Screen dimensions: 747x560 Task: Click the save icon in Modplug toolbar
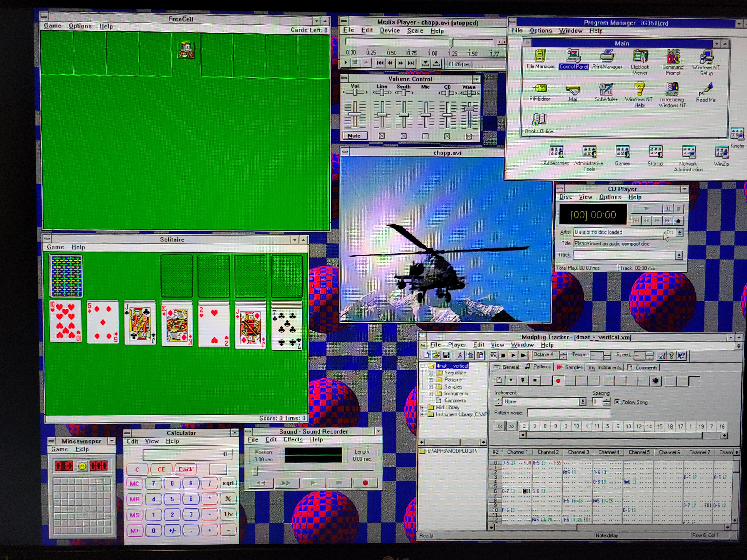446,355
